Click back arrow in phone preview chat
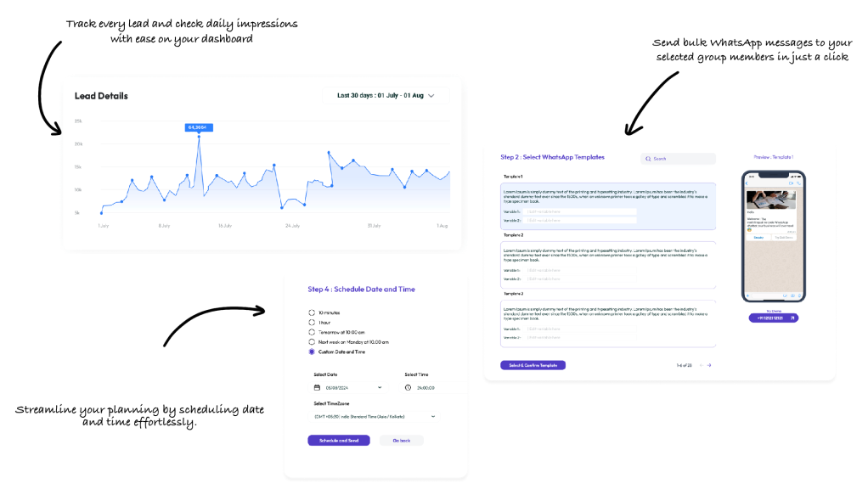868x495 pixels. pyautogui.click(x=747, y=183)
